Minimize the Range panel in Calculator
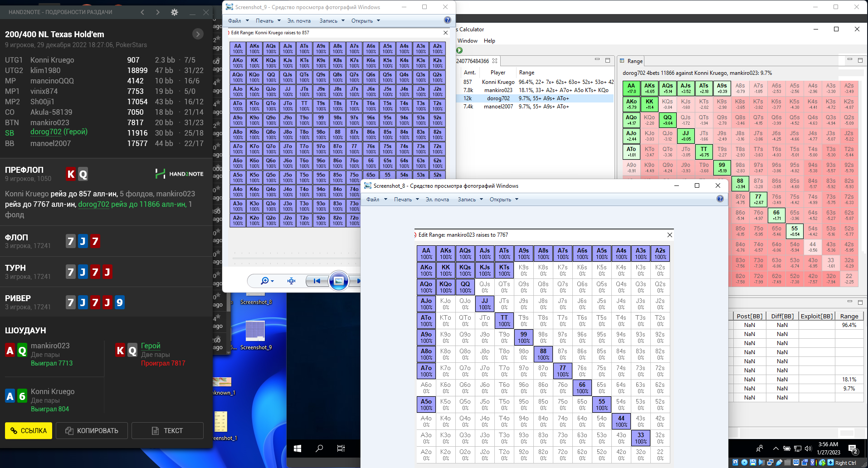 (x=850, y=59)
